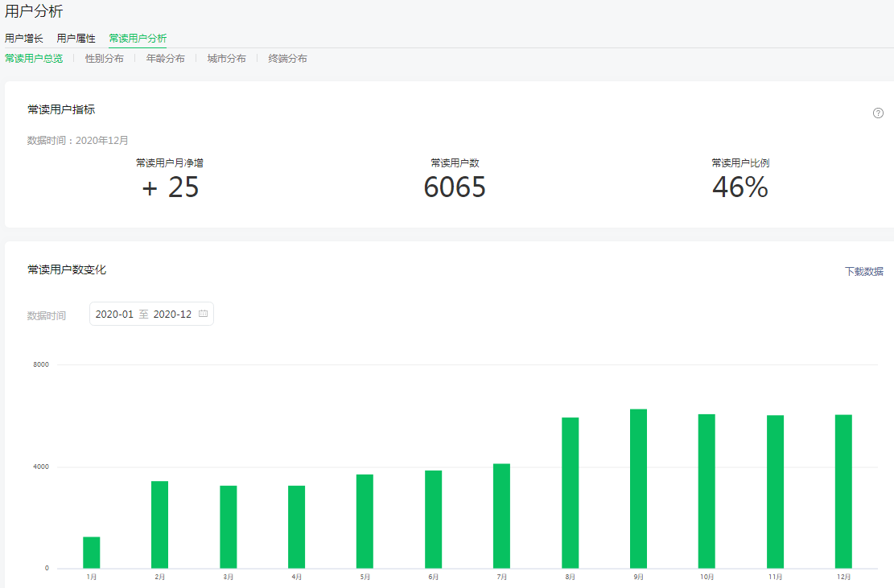Screen dimensions: 894x588
Task: Open the 性别分布 sub-tab
Action: click(105, 59)
